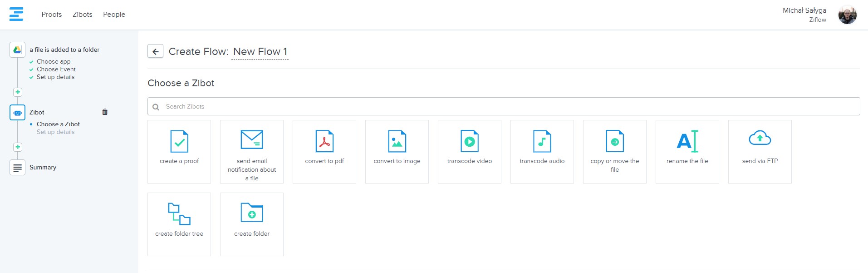Viewport: 868px width, 273px height.
Task: Focus the Search Zibots field
Action: 504,106
